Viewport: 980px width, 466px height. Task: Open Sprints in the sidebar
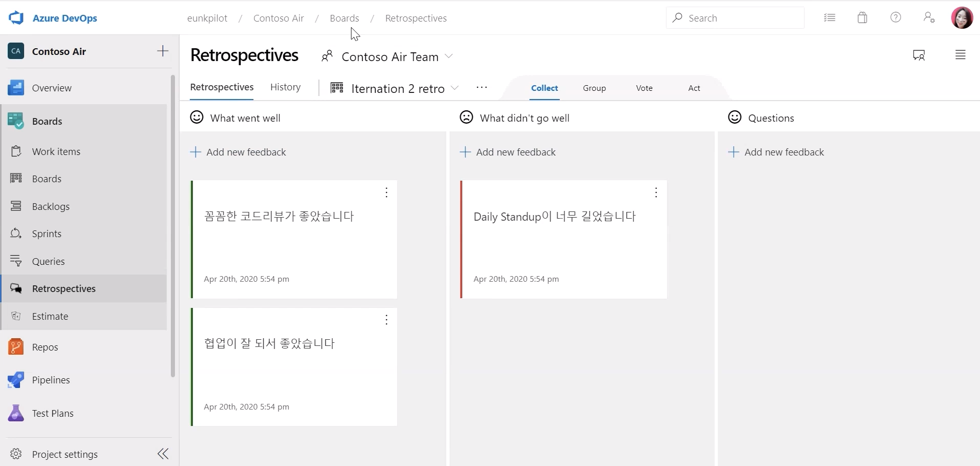click(x=84, y=234)
